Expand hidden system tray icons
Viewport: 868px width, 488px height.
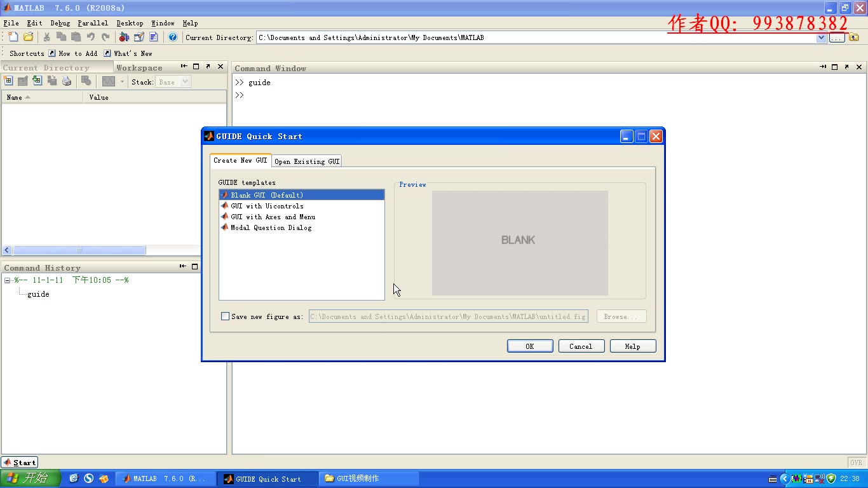[x=784, y=478]
